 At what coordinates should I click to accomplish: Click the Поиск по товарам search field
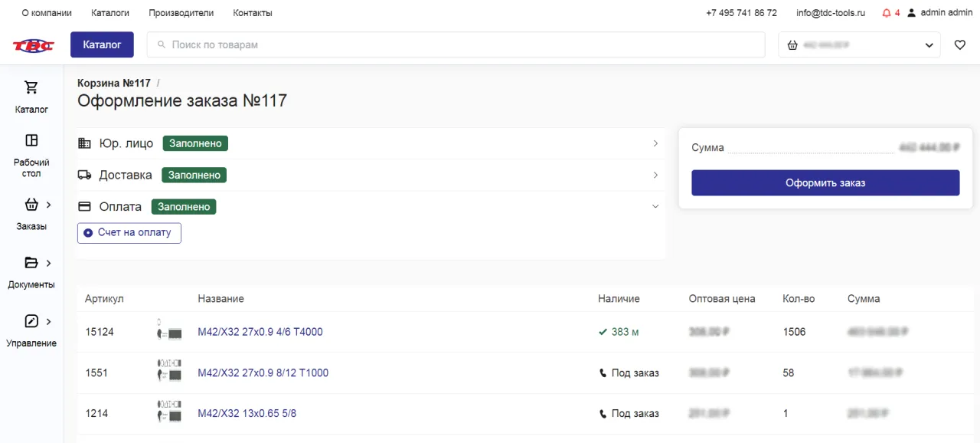click(456, 45)
